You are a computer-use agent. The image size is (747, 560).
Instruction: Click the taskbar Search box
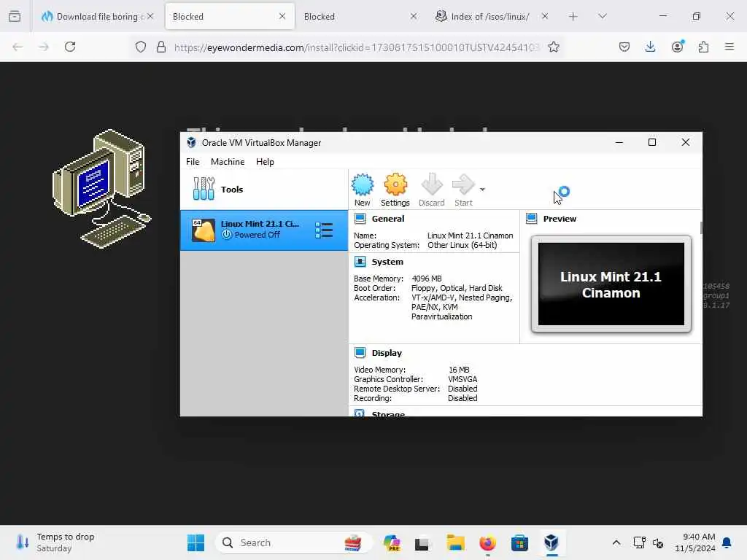[x=293, y=542]
